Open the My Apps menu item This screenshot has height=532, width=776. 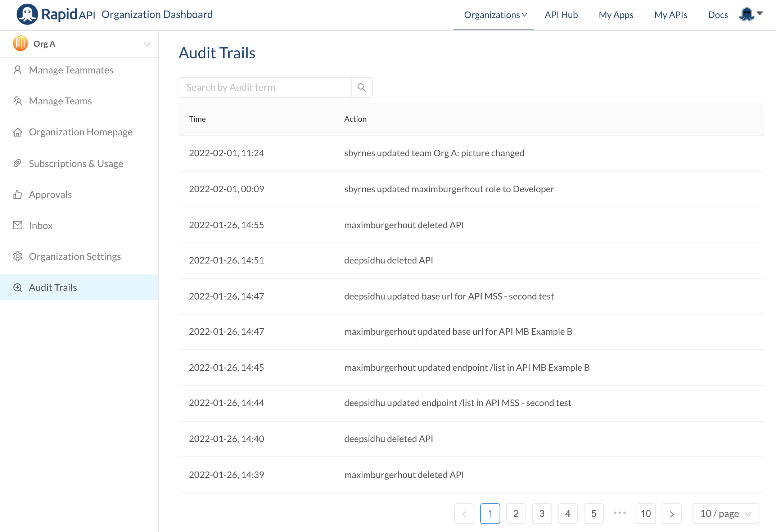click(x=616, y=15)
